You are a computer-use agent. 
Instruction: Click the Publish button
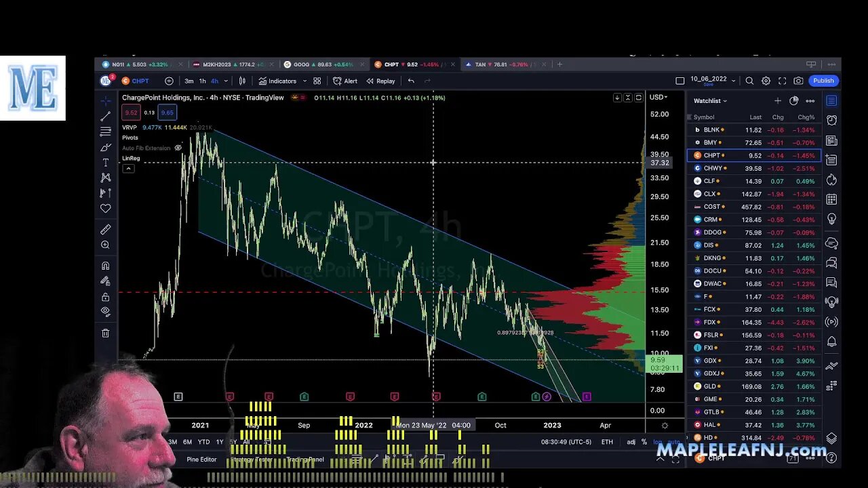823,81
